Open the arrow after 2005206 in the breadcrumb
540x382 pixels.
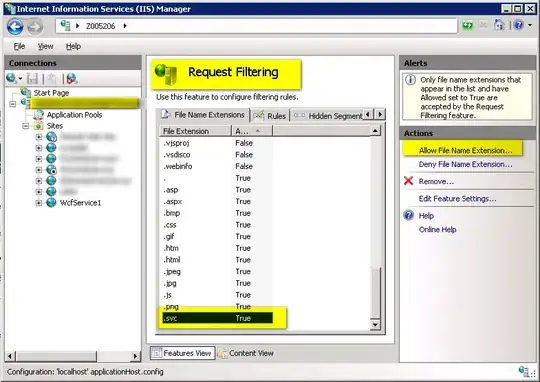(x=125, y=26)
